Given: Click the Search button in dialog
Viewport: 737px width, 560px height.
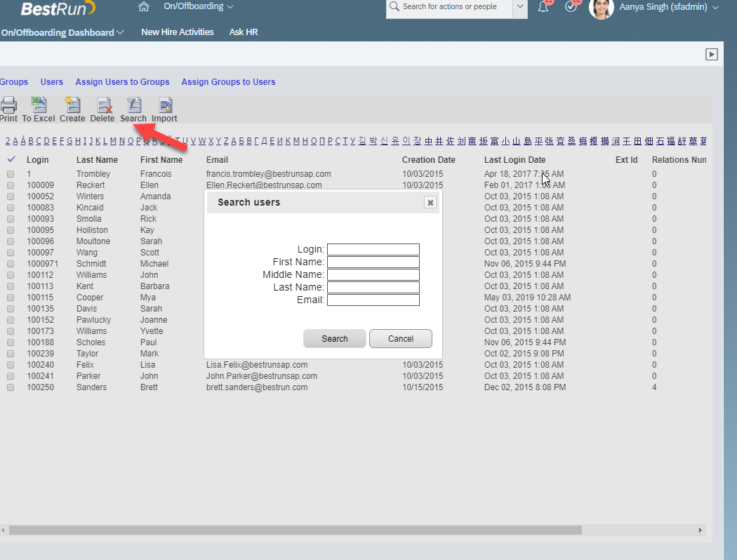Looking at the screenshot, I should coord(335,339).
